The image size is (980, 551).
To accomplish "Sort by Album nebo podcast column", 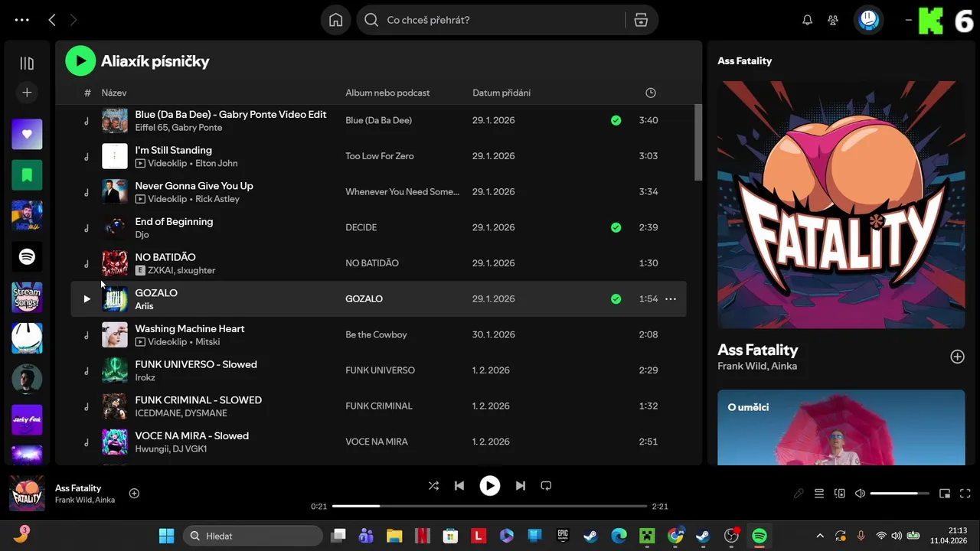I will (x=387, y=93).
